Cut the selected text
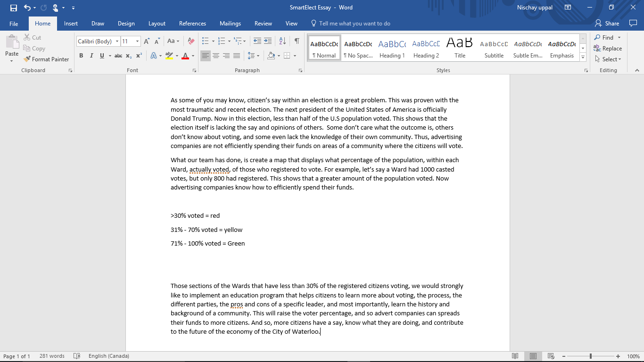The width and height of the screenshot is (644, 362). [x=33, y=38]
